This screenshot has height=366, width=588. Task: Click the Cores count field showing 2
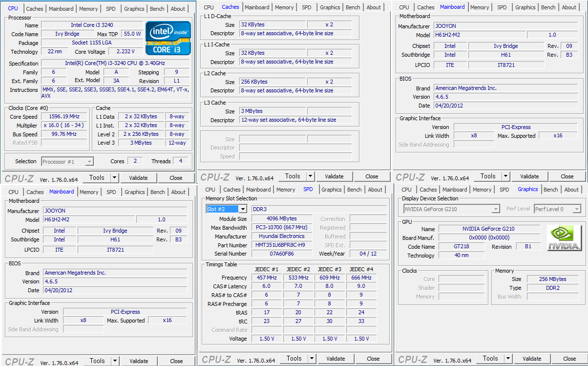pyautogui.click(x=135, y=161)
